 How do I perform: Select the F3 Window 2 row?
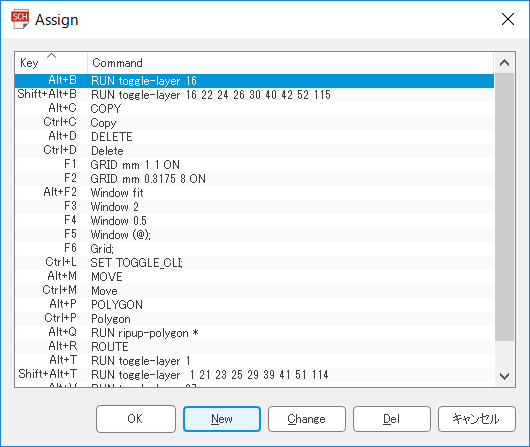[254, 207]
